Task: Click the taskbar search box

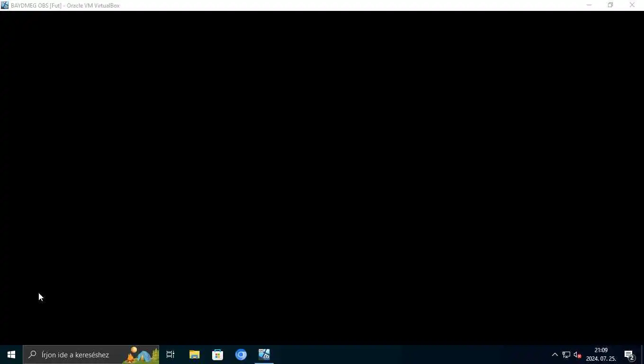Action: 91,355
